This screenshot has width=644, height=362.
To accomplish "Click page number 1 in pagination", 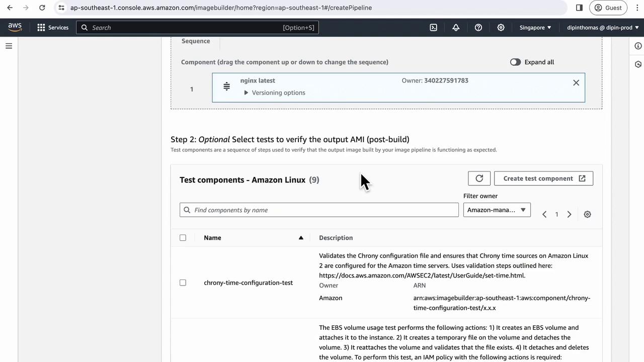I will pos(556,215).
